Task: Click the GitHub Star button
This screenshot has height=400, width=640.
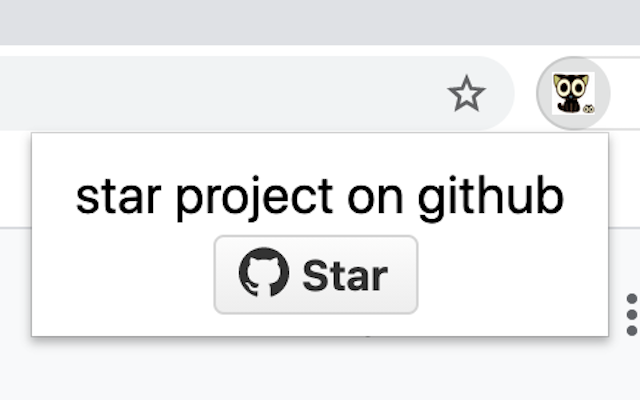Action: 316,275
